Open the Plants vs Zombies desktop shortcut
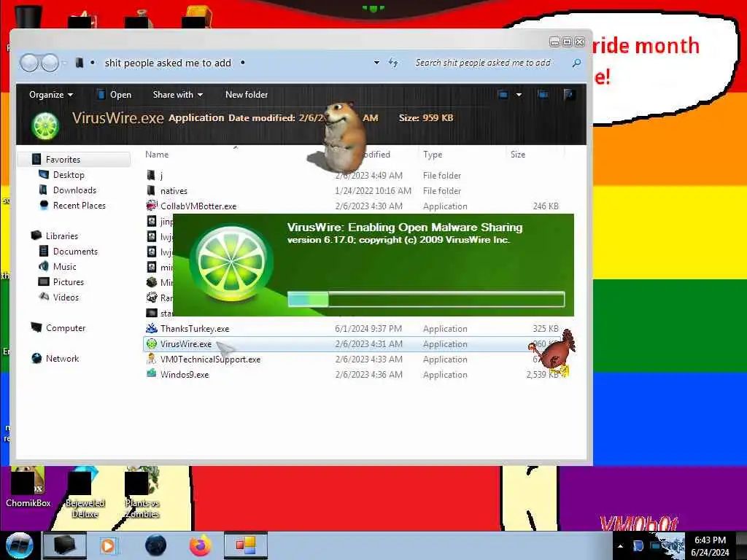This screenshot has width=747, height=560. [142, 493]
